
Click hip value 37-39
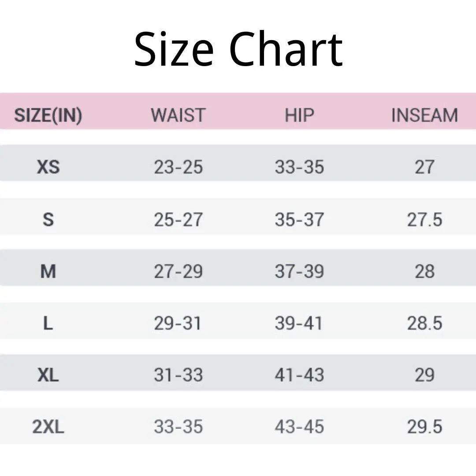pos(299,271)
